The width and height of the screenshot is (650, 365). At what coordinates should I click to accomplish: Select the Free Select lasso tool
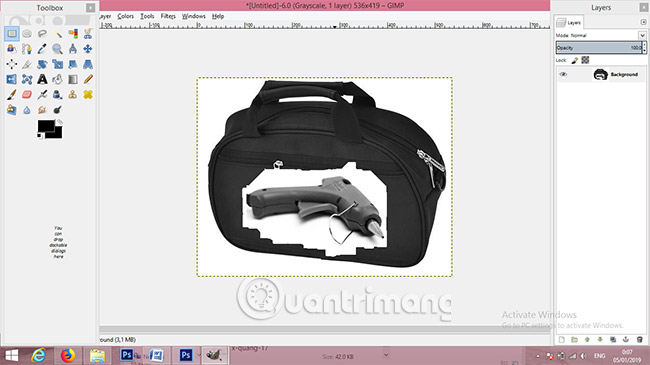[x=42, y=34]
